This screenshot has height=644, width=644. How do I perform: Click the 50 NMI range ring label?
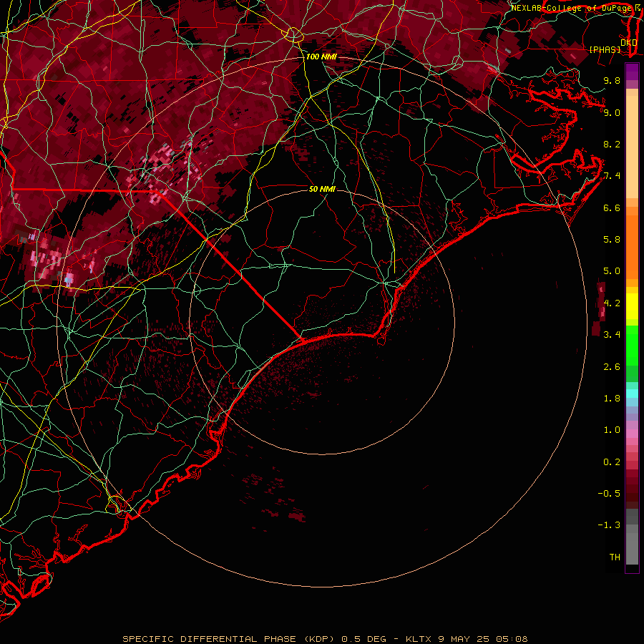323,189
